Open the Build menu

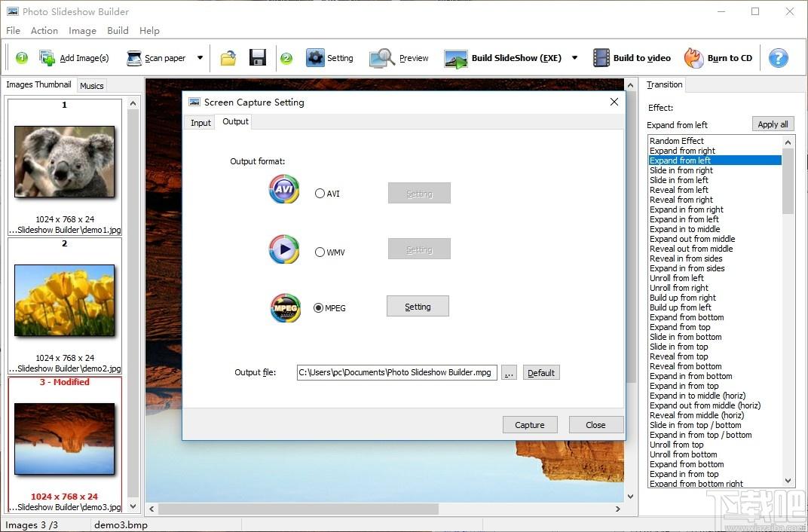pyautogui.click(x=118, y=30)
